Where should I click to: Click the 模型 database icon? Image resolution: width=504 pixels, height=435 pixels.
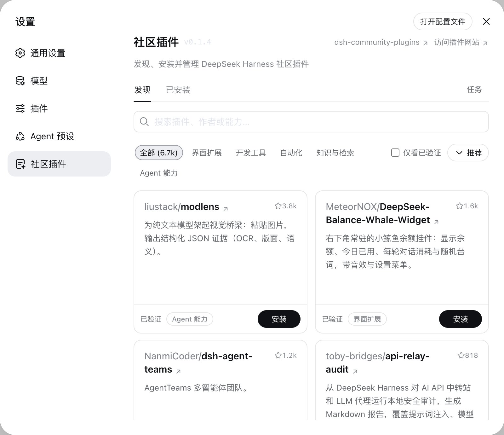click(x=20, y=81)
